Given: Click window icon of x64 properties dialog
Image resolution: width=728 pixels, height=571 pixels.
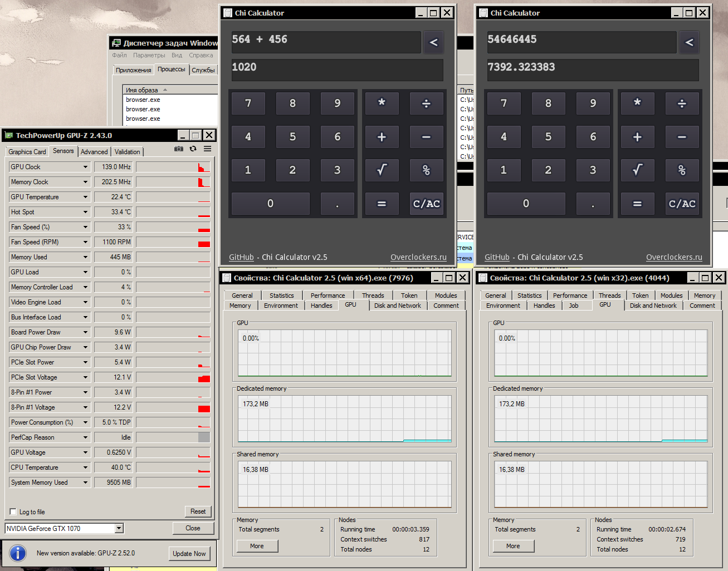Looking at the screenshot, I should click(x=227, y=278).
